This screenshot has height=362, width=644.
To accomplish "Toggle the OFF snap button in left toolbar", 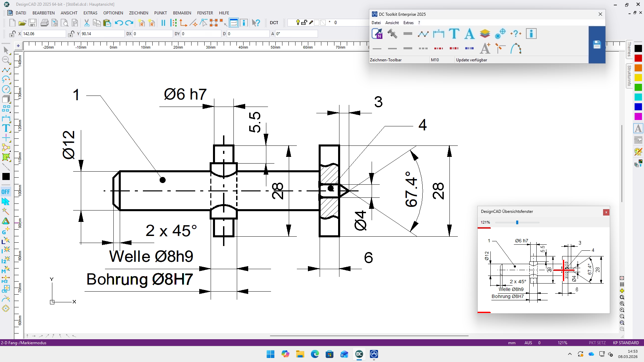I will (6, 192).
